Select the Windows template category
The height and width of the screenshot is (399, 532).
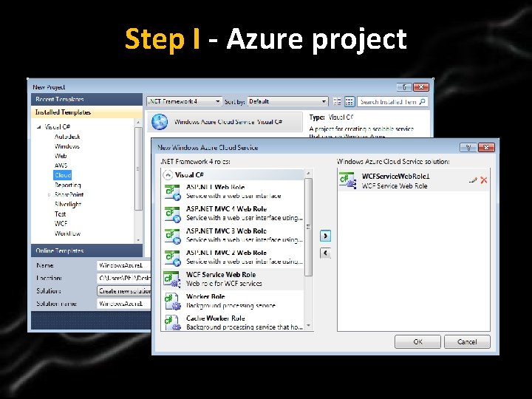[x=66, y=146]
